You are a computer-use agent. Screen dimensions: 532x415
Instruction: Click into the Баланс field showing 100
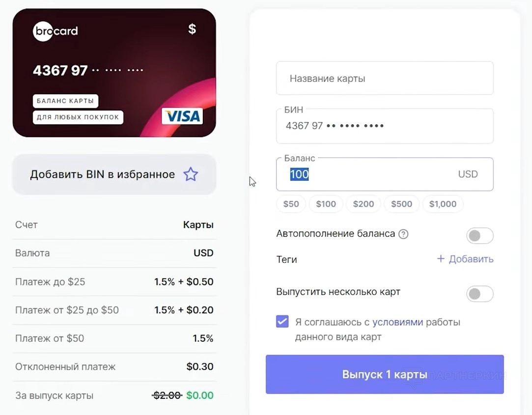pyautogui.click(x=385, y=174)
